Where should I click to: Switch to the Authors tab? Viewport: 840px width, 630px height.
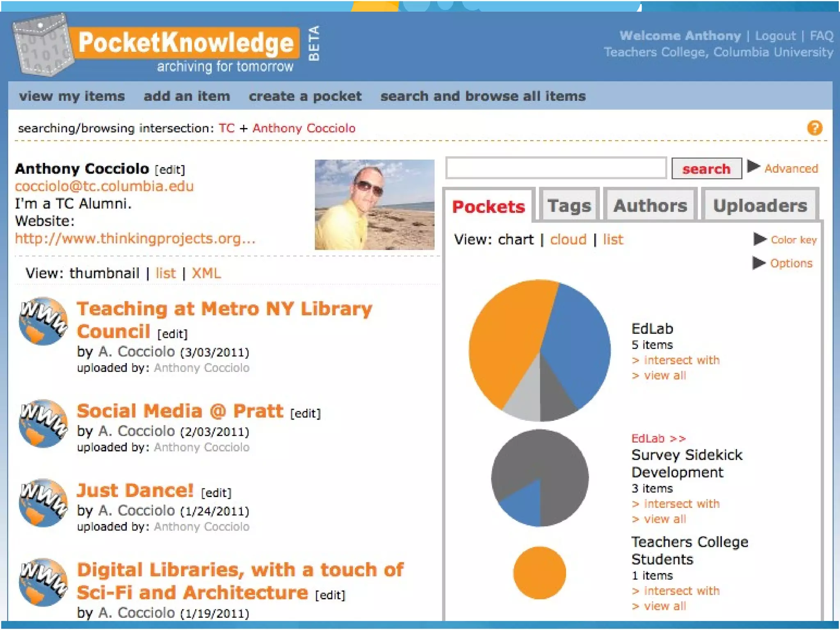(x=650, y=205)
